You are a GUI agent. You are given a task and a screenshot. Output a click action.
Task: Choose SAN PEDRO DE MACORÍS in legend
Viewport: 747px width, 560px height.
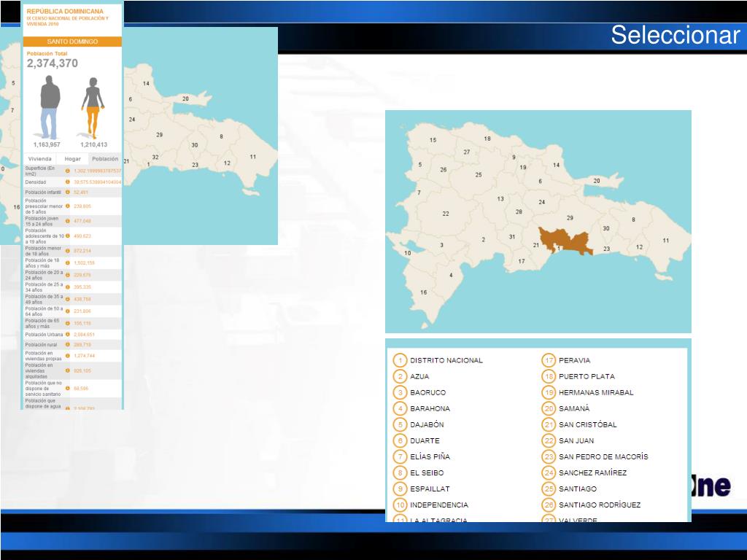[603, 457]
